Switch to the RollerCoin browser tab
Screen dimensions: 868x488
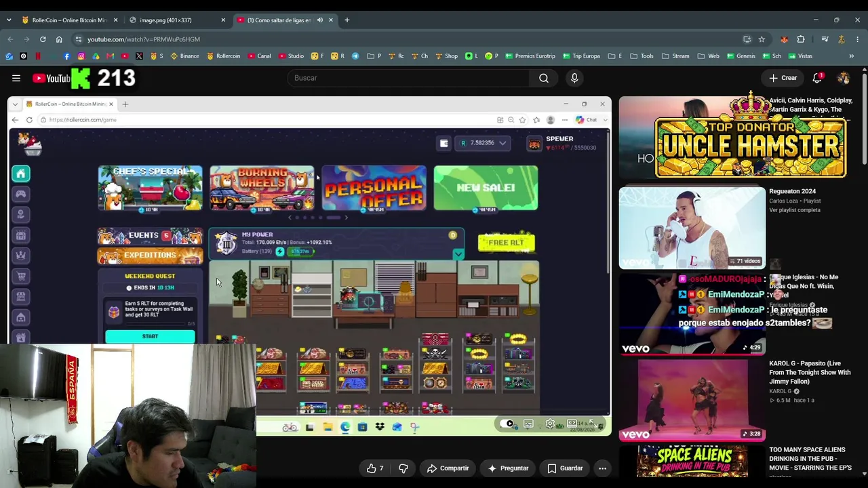pos(69,20)
